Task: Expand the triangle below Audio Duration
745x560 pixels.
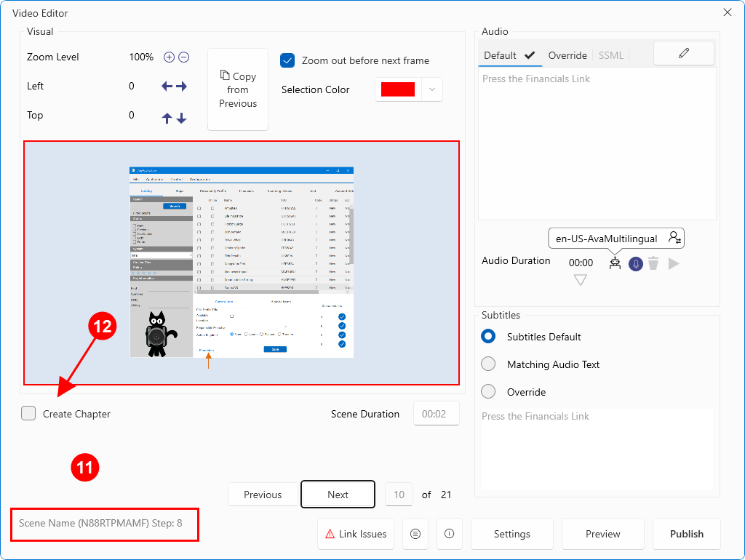Action: click(x=580, y=280)
